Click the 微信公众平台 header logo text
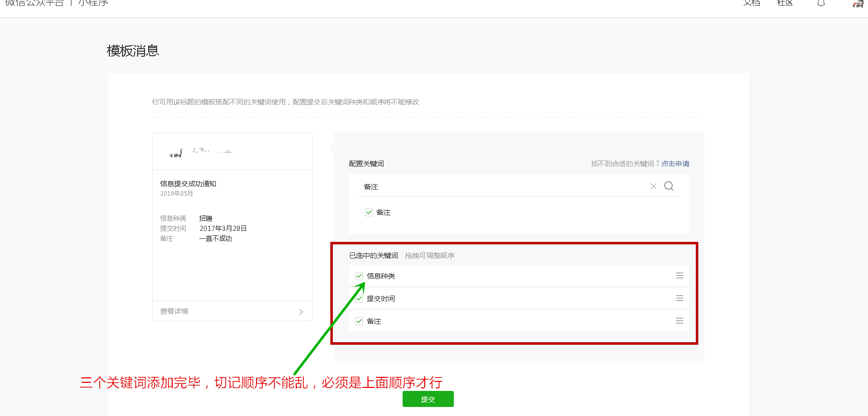 point(34,3)
